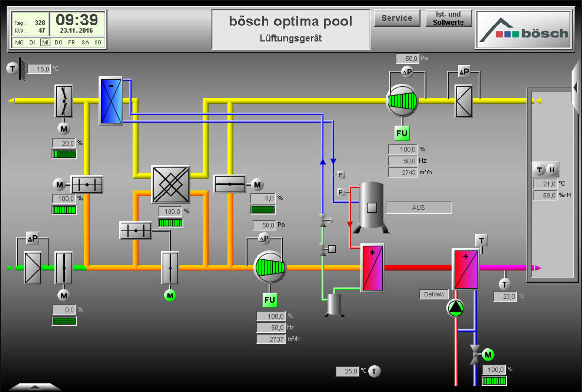Viewport: 582px width, 392px height.
Task: Click the green heating circuit pump icon
Action: (456, 308)
